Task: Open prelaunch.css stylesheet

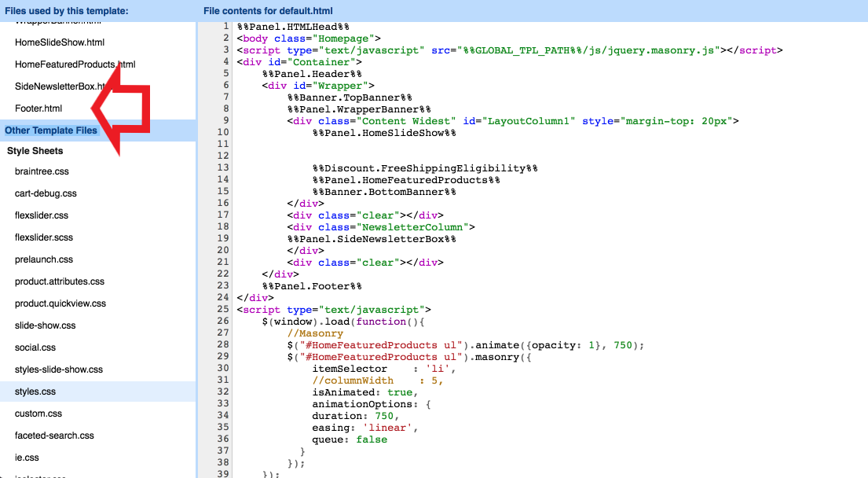Action: (44, 259)
